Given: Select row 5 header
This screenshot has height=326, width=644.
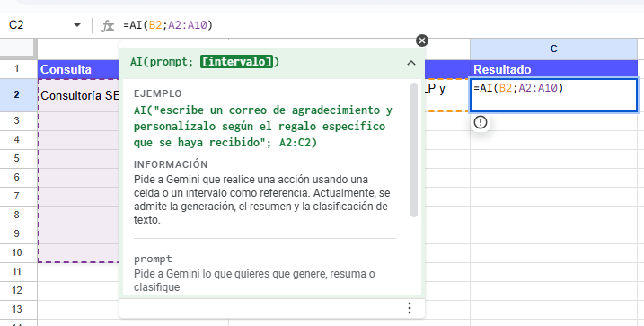Looking at the screenshot, I should (17, 158).
